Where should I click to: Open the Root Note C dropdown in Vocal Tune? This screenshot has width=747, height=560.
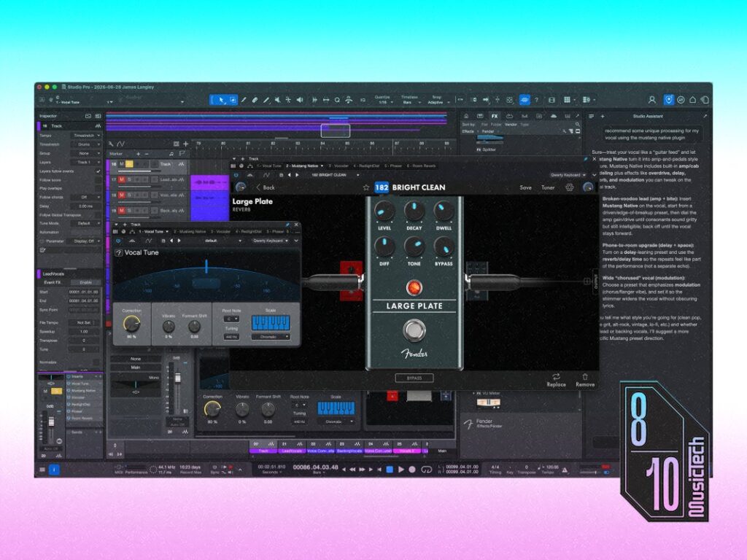231,319
